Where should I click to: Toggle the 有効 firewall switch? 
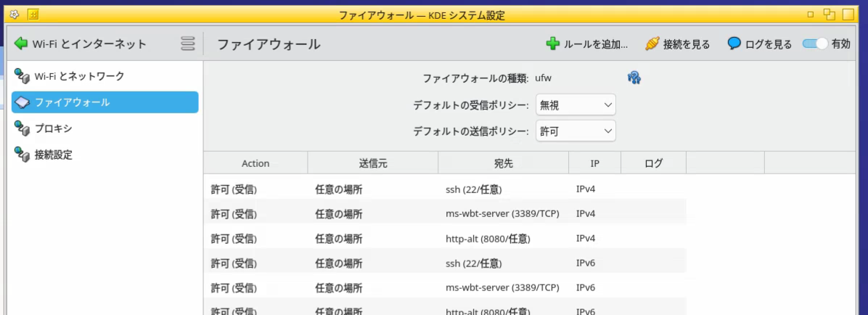point(815,44)
